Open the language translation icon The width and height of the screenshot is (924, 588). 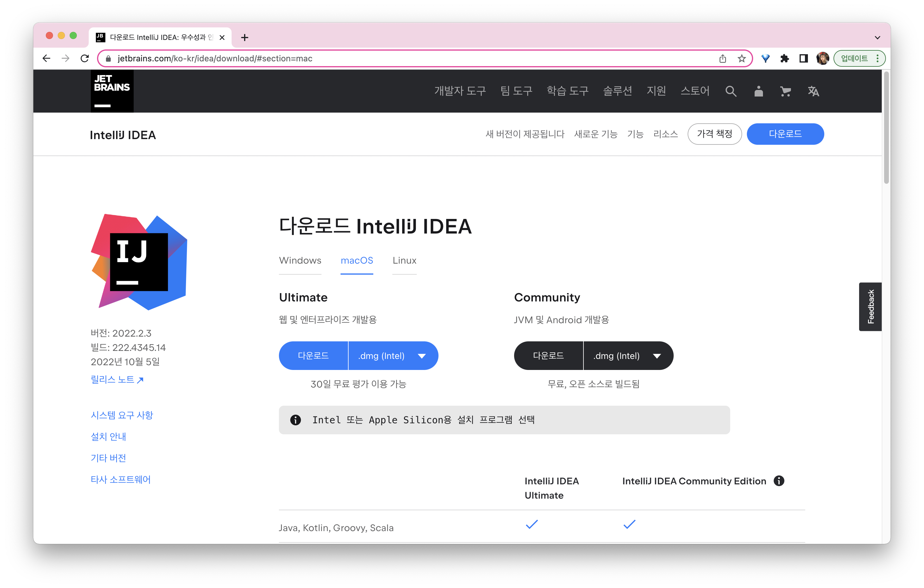click(813, 91)
